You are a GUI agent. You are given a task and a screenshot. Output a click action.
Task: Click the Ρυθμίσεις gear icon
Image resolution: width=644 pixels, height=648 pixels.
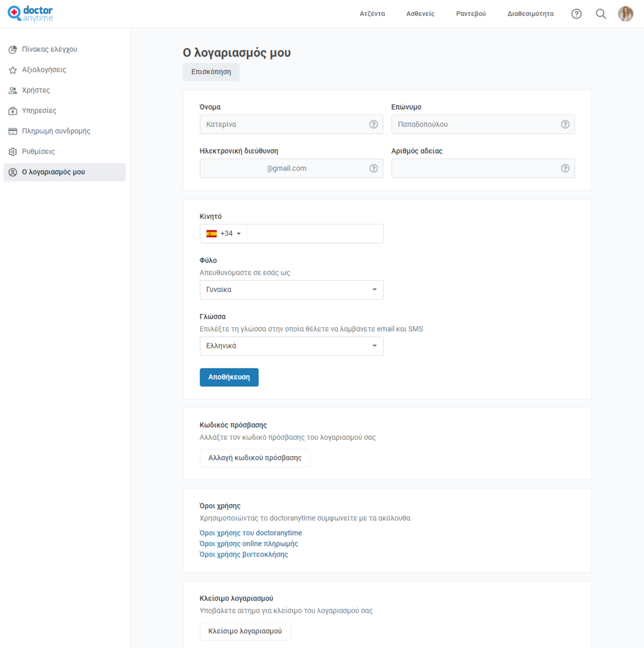[x=13, y=152]
